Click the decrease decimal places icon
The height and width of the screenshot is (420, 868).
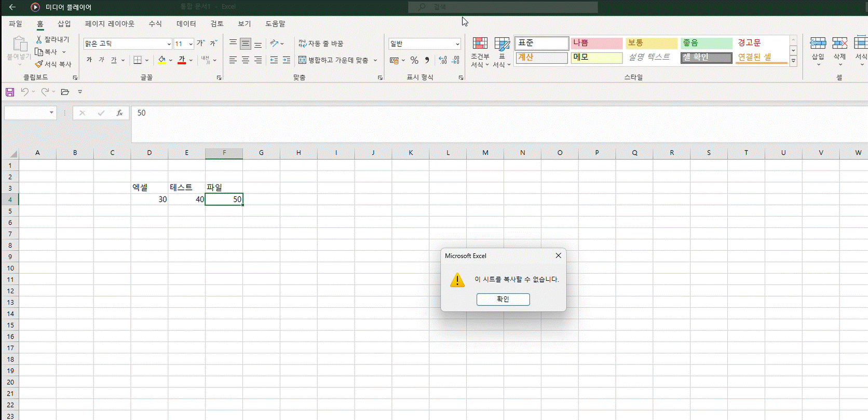[455, 60]
